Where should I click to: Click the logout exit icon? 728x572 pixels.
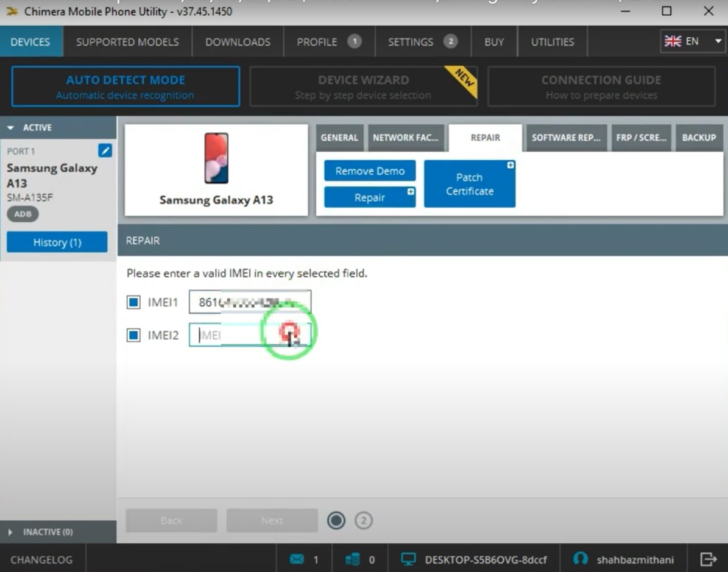click(x=709, y=559)
